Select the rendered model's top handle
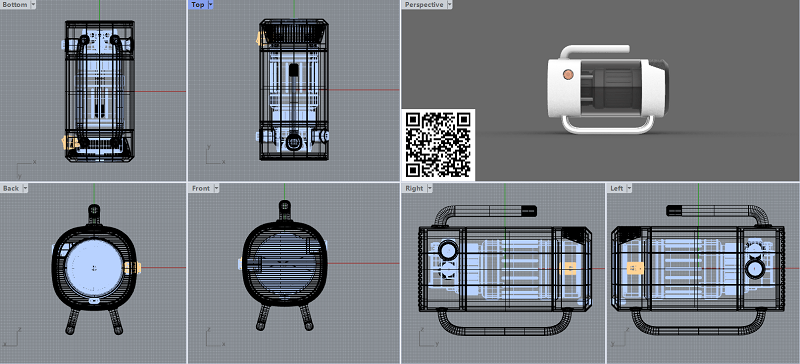 (594, 51)
